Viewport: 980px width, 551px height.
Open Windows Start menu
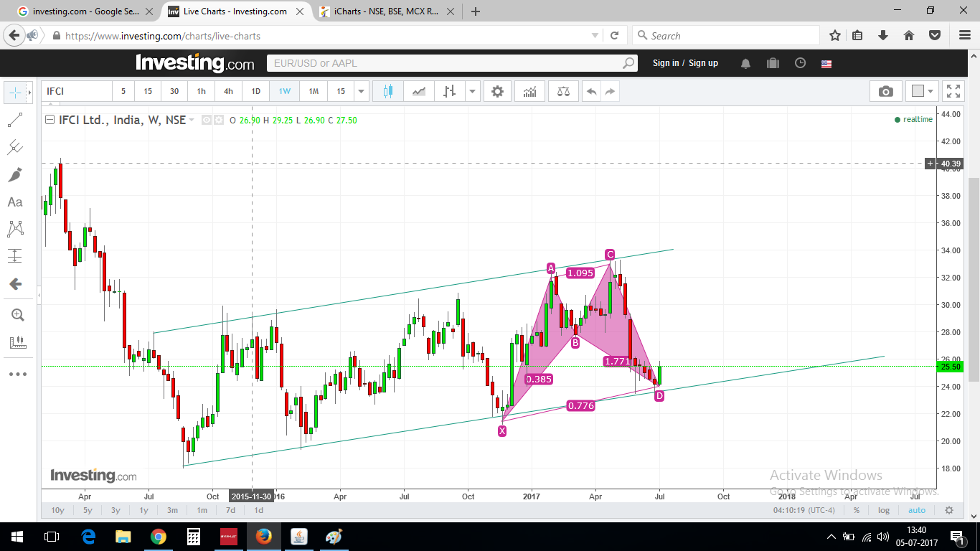click(x=17, y=537)
